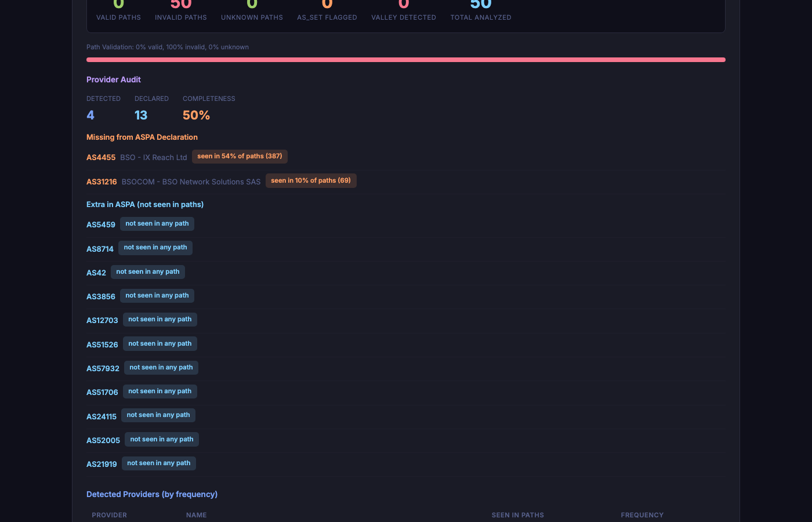812x522 pixels.
Task: Click the Extra in ASPA heading
Action: coord(145,205)
